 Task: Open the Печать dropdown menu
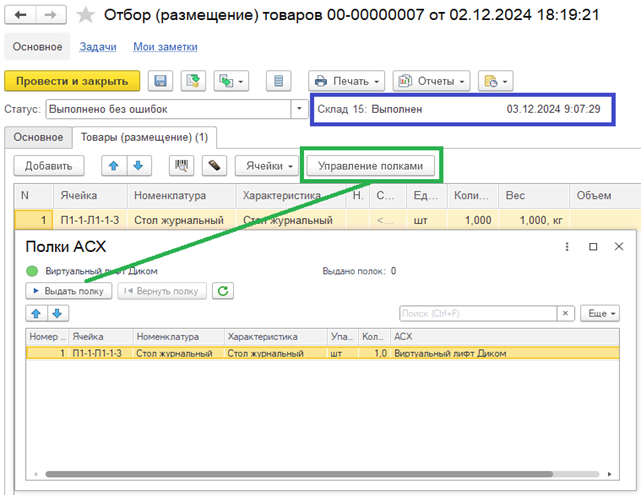pyautogui.click(x=347, y=81)
